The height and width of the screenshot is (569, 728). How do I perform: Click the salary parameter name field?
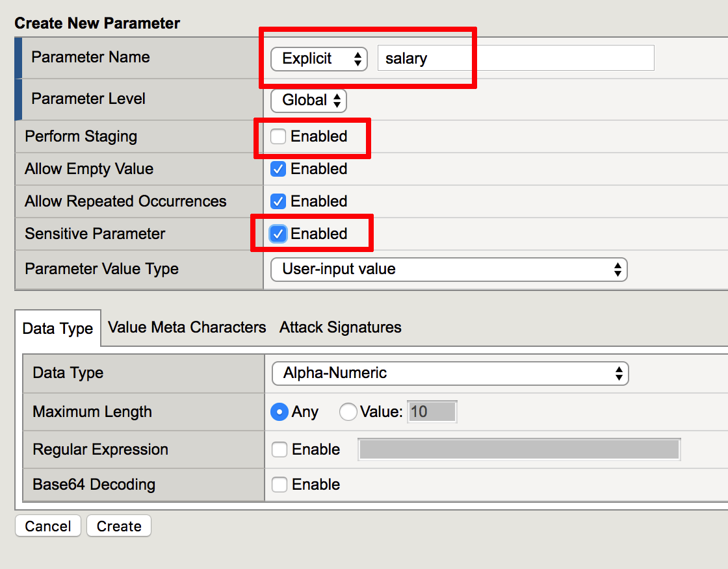click(516, 58)
